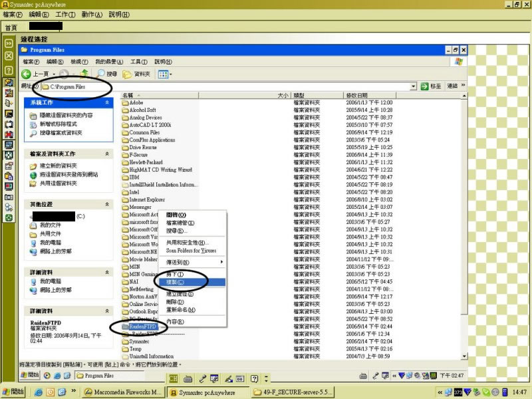Image resolution: width=532 pixels, height=399 pixels.
Task: Click the 開始 Start button on bottom taskbar
Action: (13, 392)
